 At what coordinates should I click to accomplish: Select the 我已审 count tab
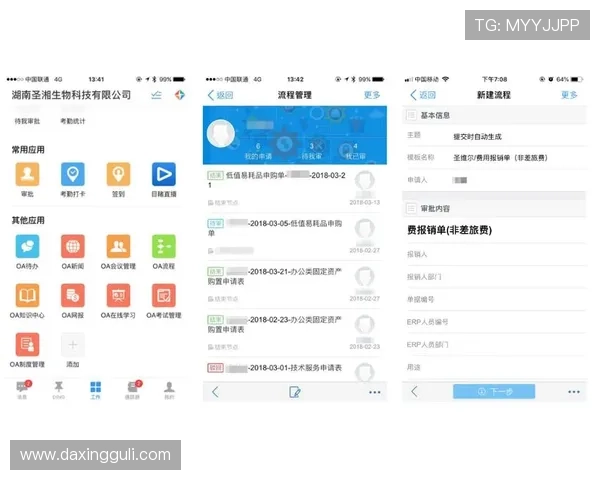coord(355,151)
